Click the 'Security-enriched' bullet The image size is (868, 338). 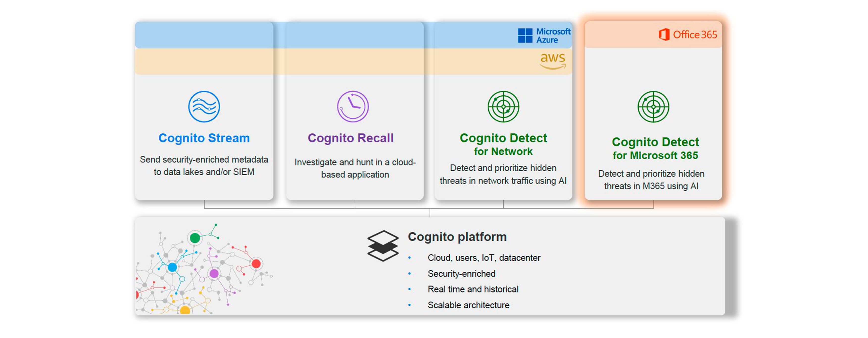(x=461, y=274)
